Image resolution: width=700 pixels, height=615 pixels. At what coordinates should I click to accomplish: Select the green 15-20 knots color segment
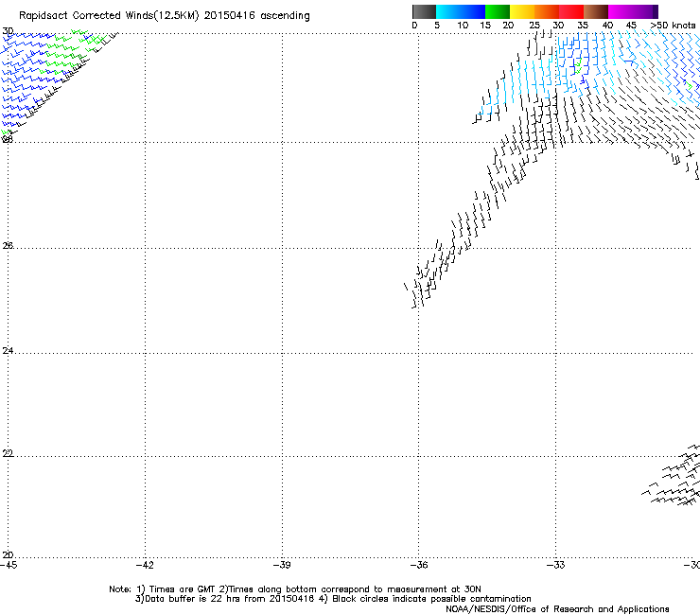point(498,11)
